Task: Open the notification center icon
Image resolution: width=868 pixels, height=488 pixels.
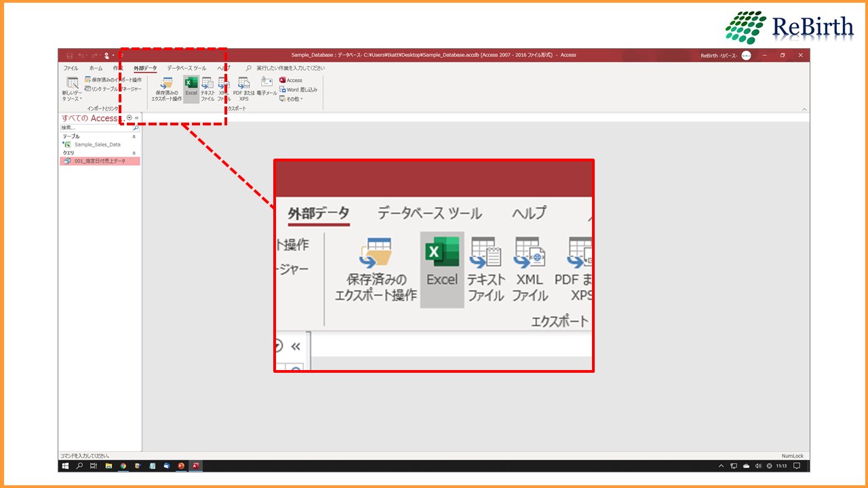Action: [797, 466]
